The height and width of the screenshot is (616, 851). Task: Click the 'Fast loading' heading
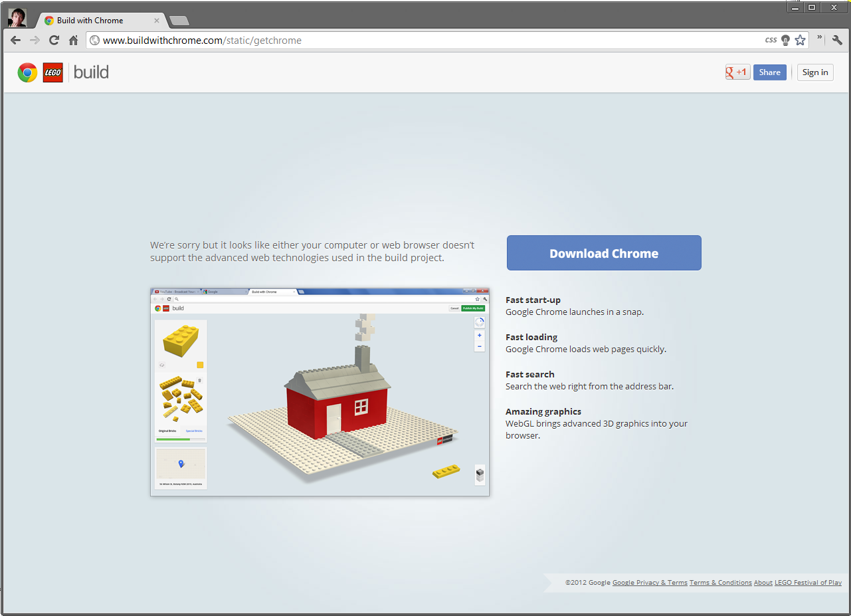click(531, 338)
